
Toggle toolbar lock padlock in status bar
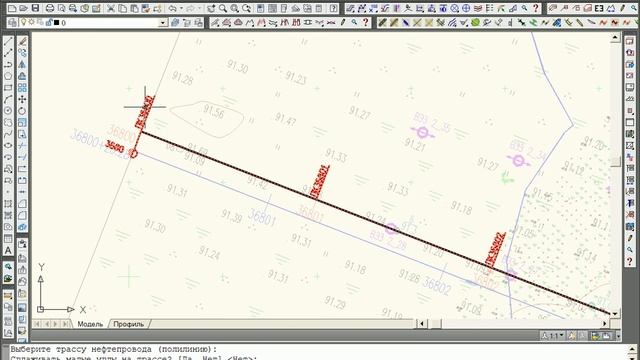[x=596, y=336]
